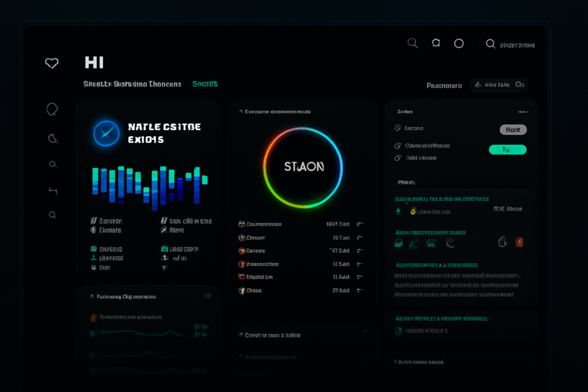Open settings via the top gear icon
The image size is (588, 392).
(x=436, y=44)
